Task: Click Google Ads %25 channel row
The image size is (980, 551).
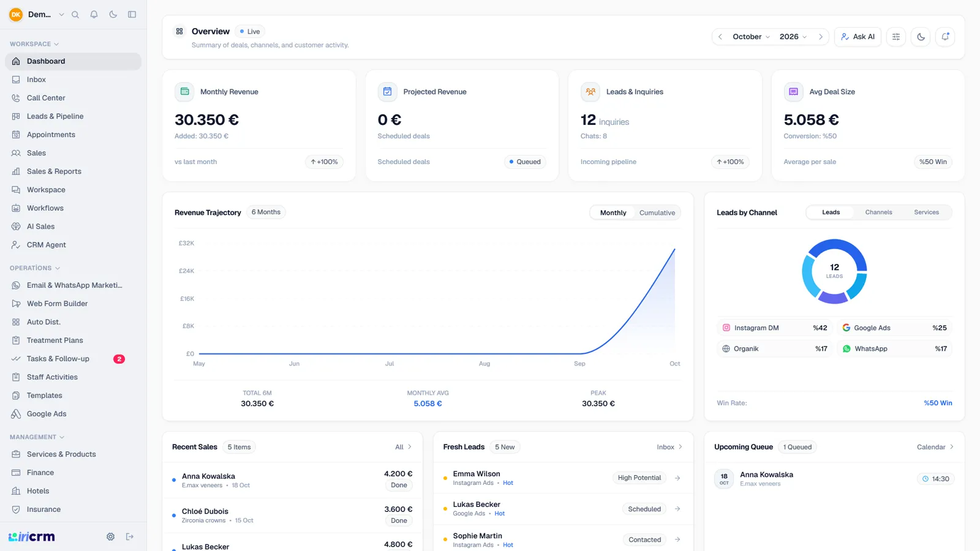Action: tap(894, 328)
